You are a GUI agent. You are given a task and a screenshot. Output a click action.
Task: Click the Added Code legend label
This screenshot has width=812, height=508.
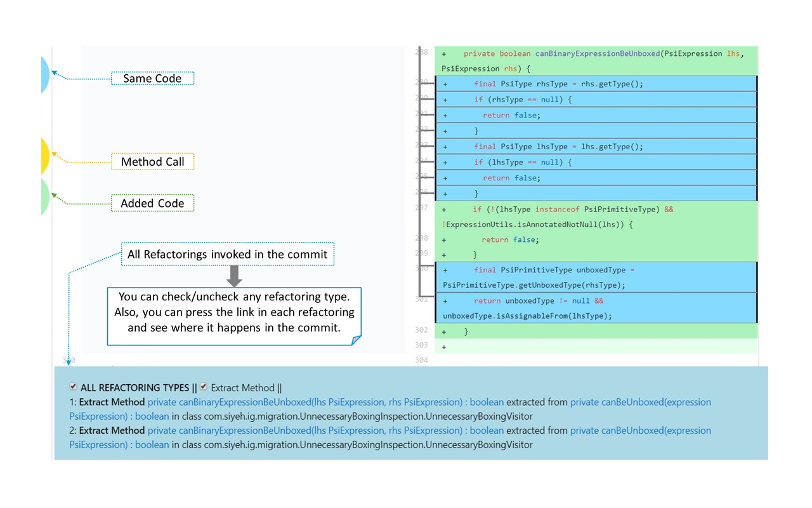point(152,203)
